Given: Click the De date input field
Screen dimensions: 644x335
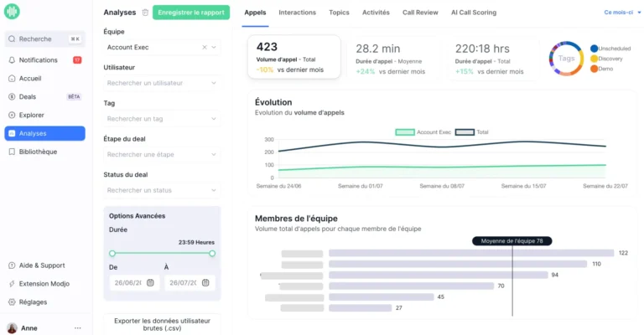Looking at the screenshot, I should (134, 282).
